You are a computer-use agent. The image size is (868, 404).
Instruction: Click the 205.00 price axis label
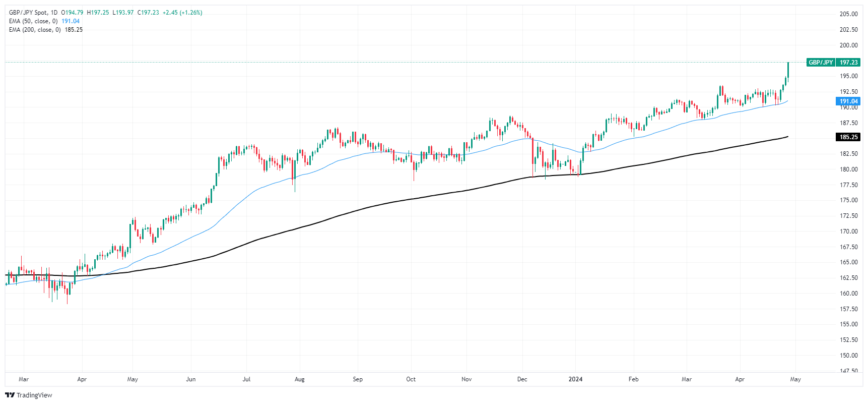pos(848,14)
